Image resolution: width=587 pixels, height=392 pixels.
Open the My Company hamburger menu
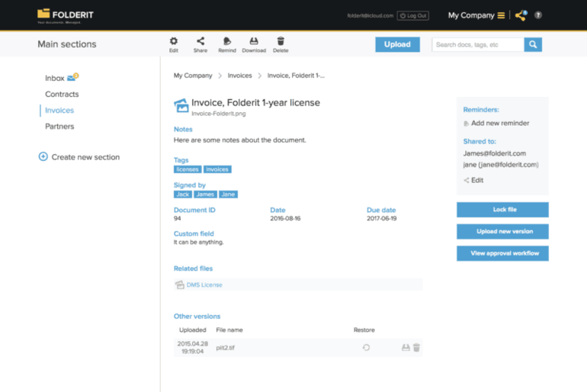click(x=501, y=15)
